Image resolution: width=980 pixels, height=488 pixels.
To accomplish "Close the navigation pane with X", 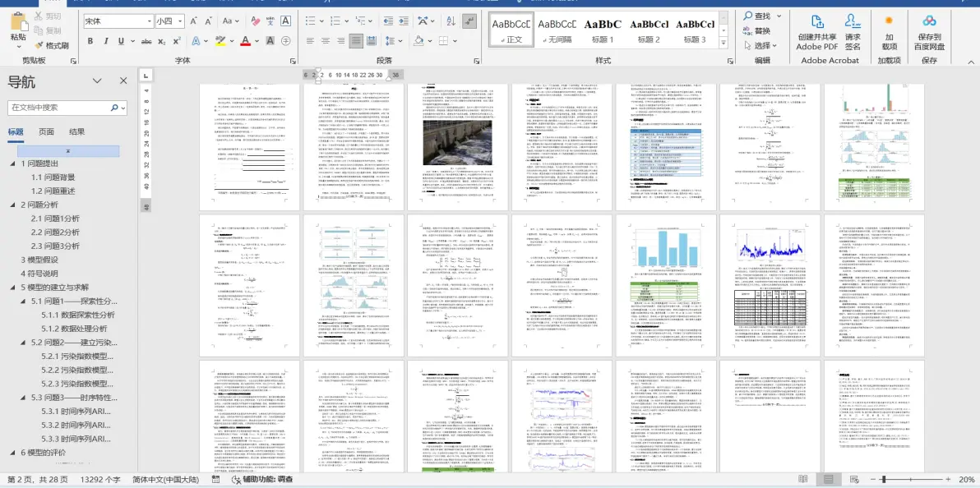I will click(124, 81).
